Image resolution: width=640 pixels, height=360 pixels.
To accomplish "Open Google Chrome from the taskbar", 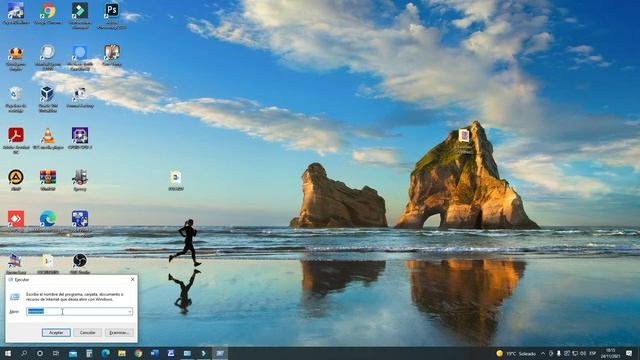I will coord(138,353).
